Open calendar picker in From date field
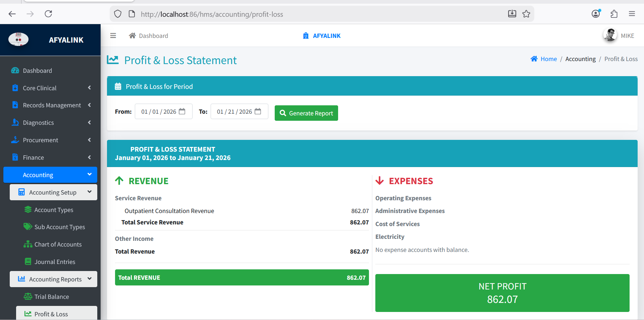The image size is (644, 320). coord(182,111)
